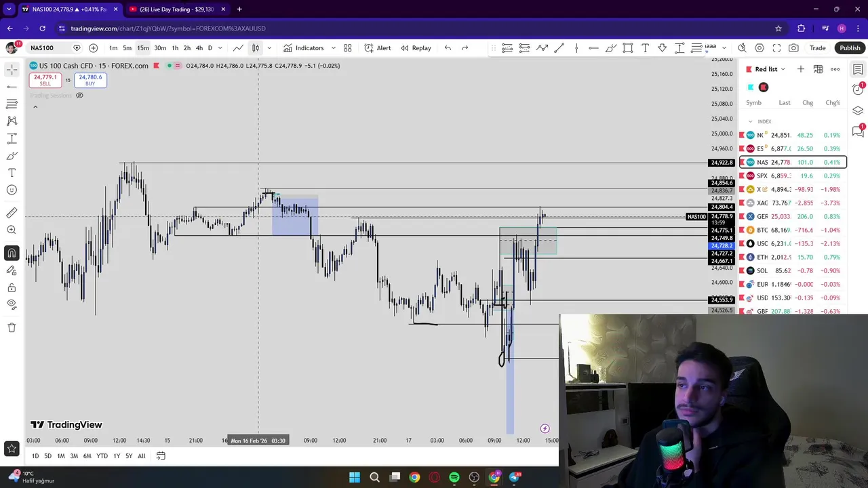868x488 pixels.
Task: Open the go to date calendar icon
Action: (161, 456)
